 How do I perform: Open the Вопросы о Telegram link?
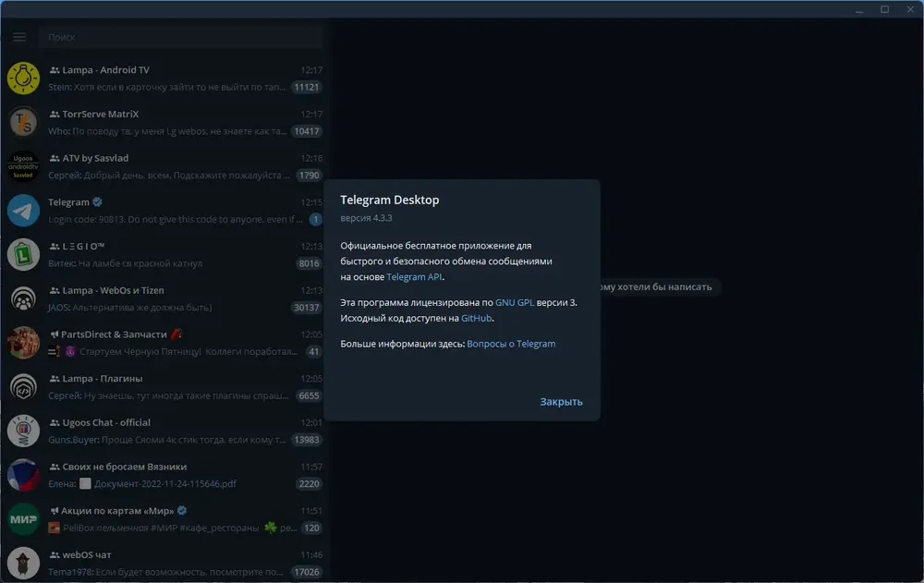click(511, 344)
